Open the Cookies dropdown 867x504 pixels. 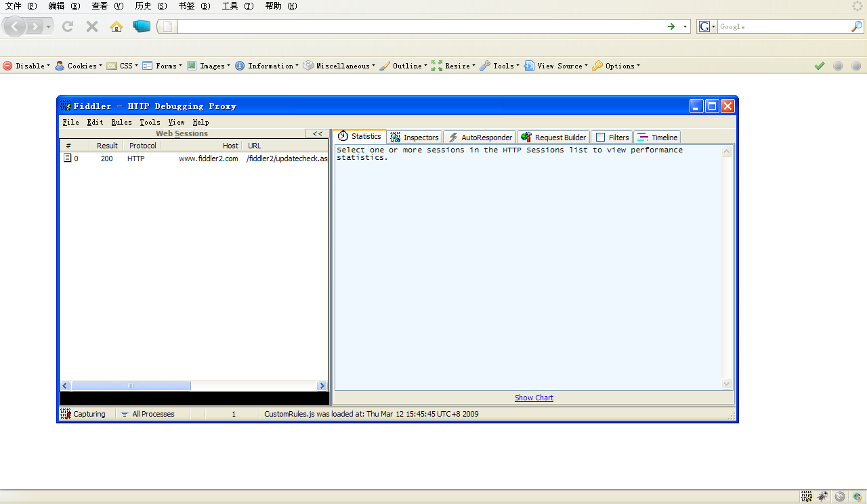pyautogui.click(x=79, y=66)
